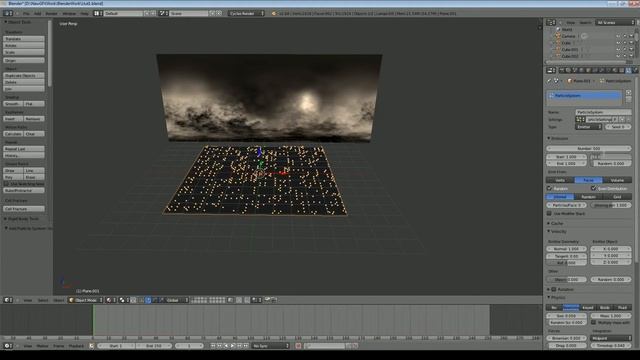The image size is (640, 360).
Task: Open the particle Type Emitter dropdown
Action: [588, 127]
